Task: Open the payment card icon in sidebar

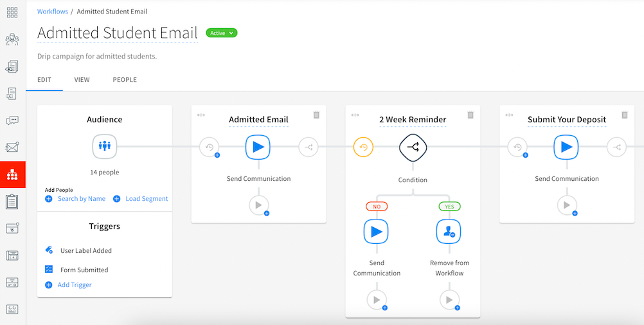Action: tap(12, 283)
